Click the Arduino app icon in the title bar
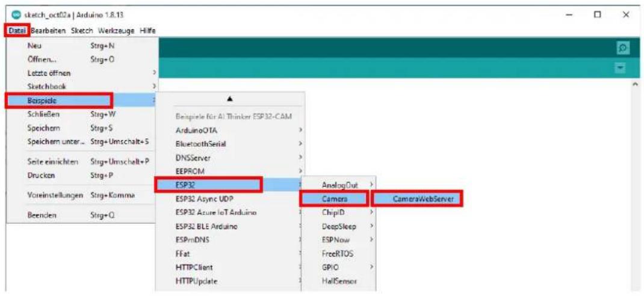Viewport: 644px width, 296px height. (x=16, y=15)
